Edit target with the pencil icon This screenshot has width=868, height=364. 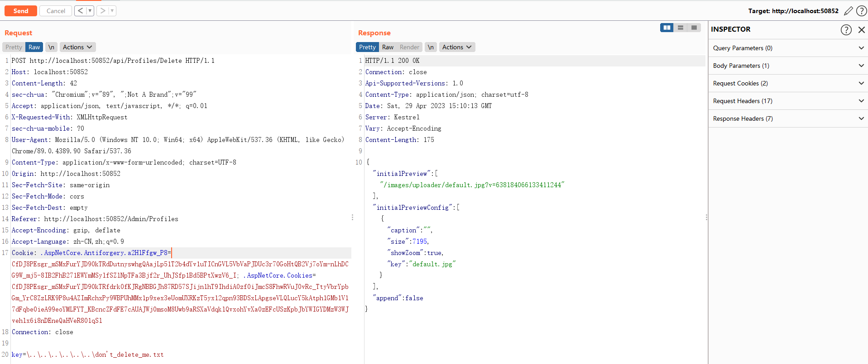848,11
